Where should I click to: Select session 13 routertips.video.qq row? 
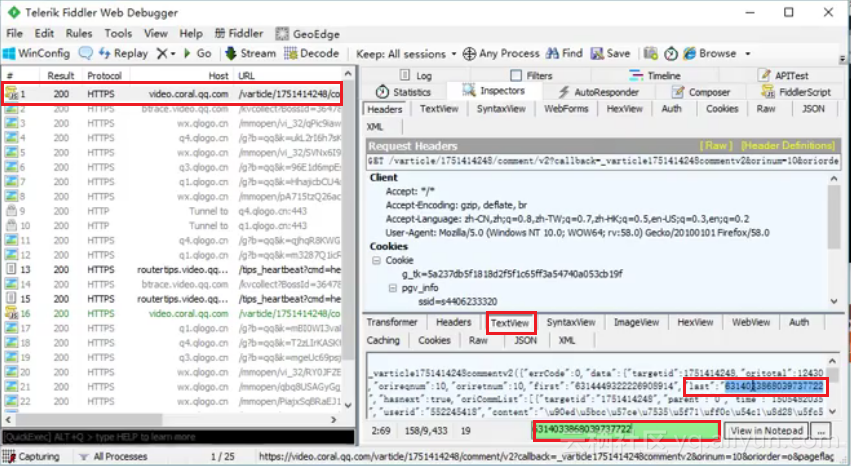pos(173,270)
